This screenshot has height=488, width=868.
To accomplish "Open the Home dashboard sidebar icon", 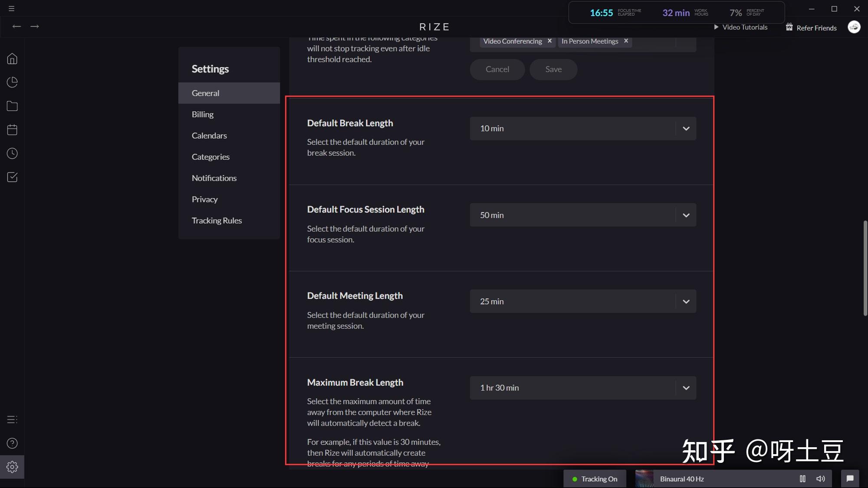I will 12,59.
